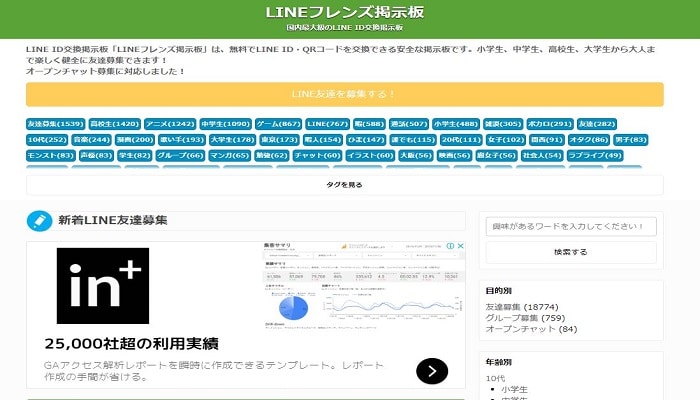Select the チャット(60) tag
Image resolution: width=700 pixels, height=400 pixels.
pos(317,155)
